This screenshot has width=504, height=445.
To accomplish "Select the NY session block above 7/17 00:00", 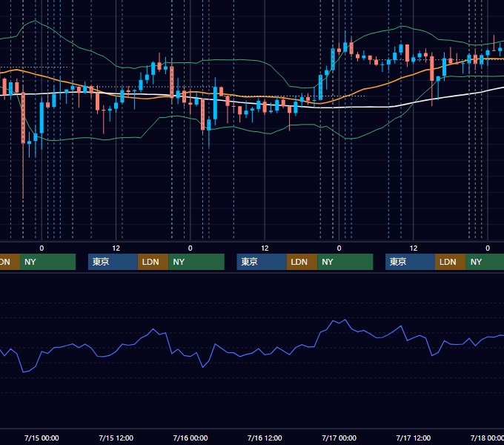I will 345,262.
